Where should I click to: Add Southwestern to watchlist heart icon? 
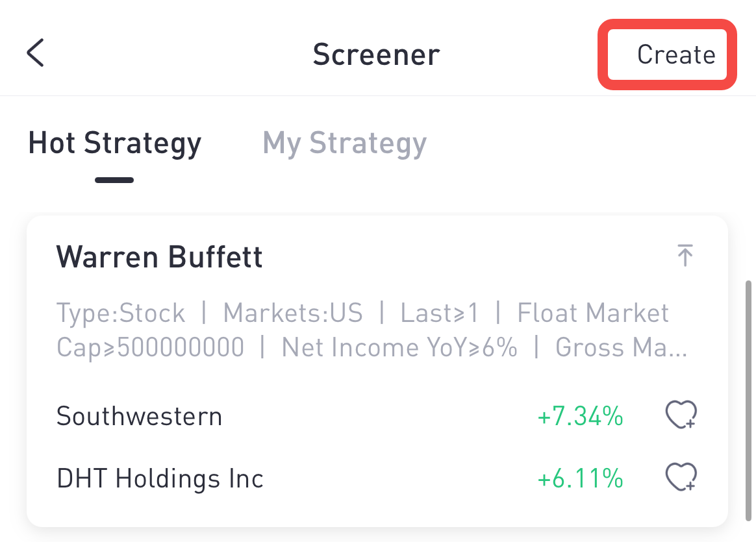[681, 415]
